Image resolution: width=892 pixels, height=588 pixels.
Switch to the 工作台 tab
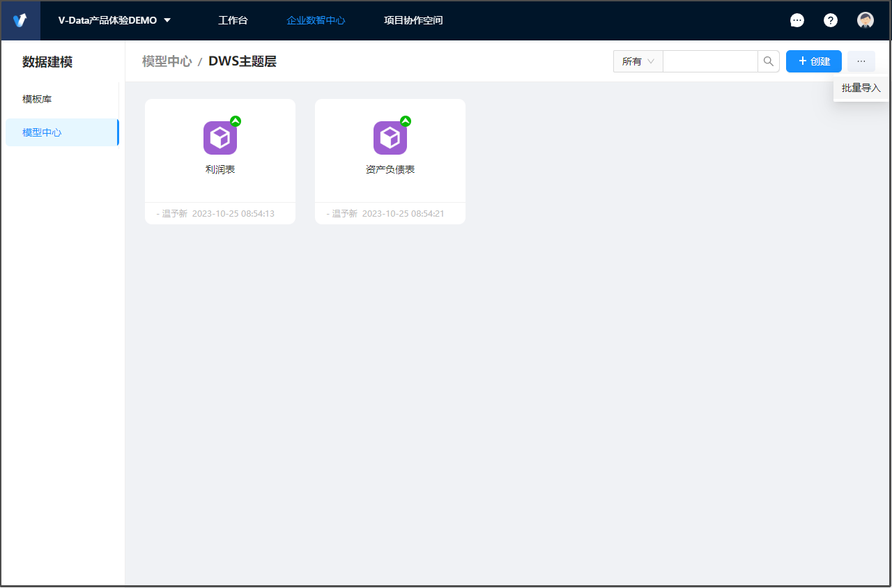pos(233,21)
